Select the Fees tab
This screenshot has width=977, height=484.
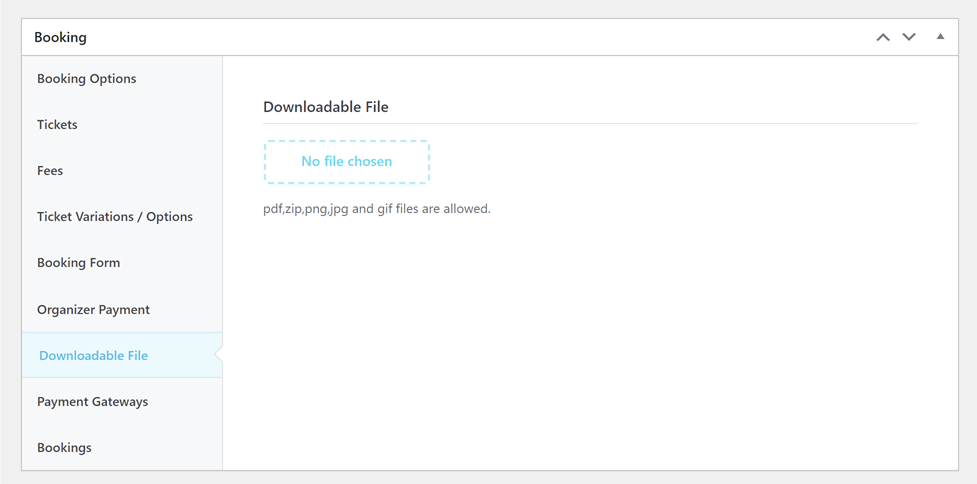click(50, 171)
